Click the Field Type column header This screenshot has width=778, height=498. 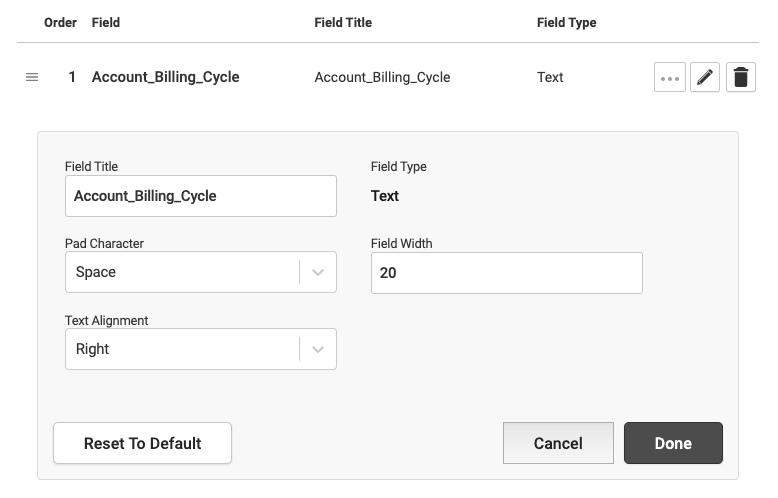pos(566,22)
